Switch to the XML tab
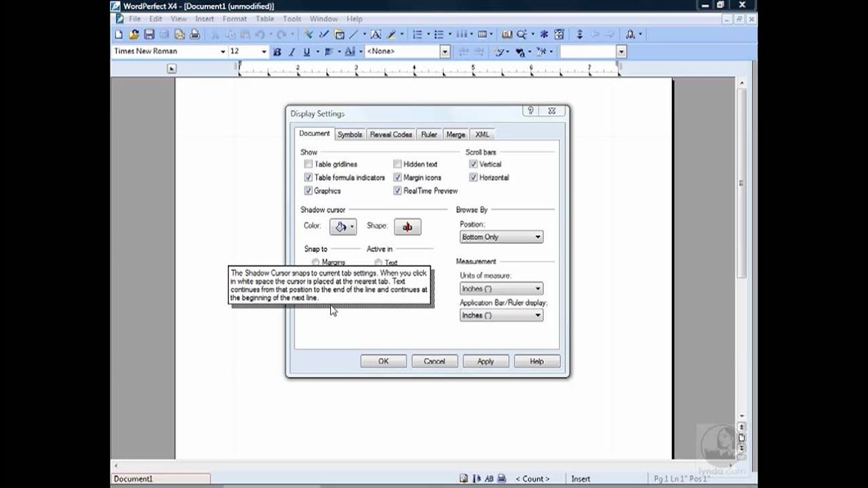Image resolution: width=868 pixels, height=488 pixels. click(482, 134)
